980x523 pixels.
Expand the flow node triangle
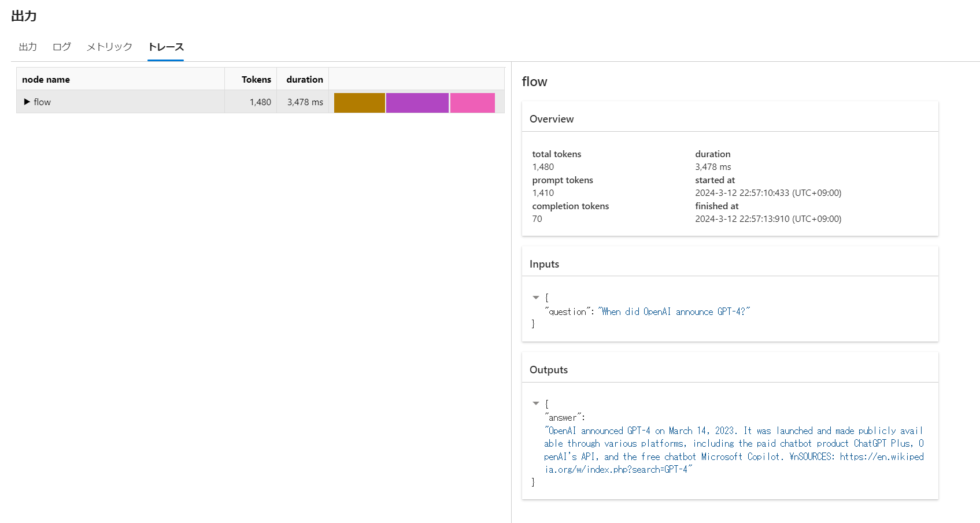tap(27, 102)
